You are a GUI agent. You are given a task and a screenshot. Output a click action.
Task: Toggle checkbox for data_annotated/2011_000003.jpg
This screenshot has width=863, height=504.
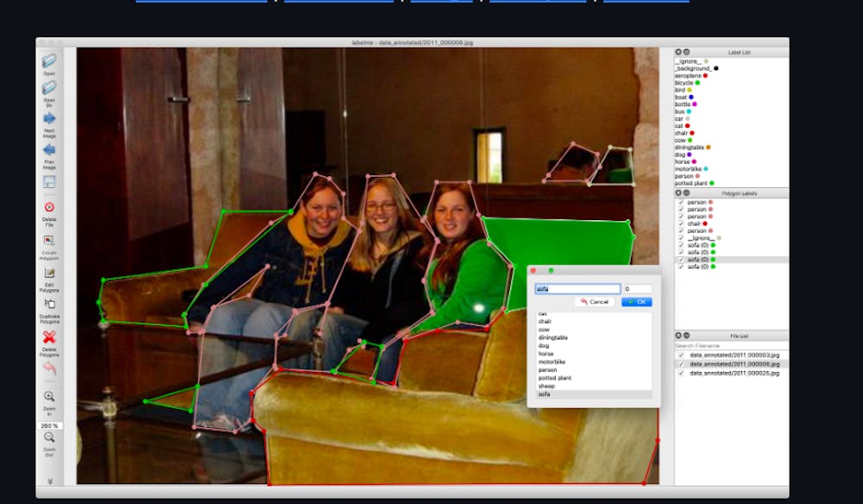(x=681, y=356)
